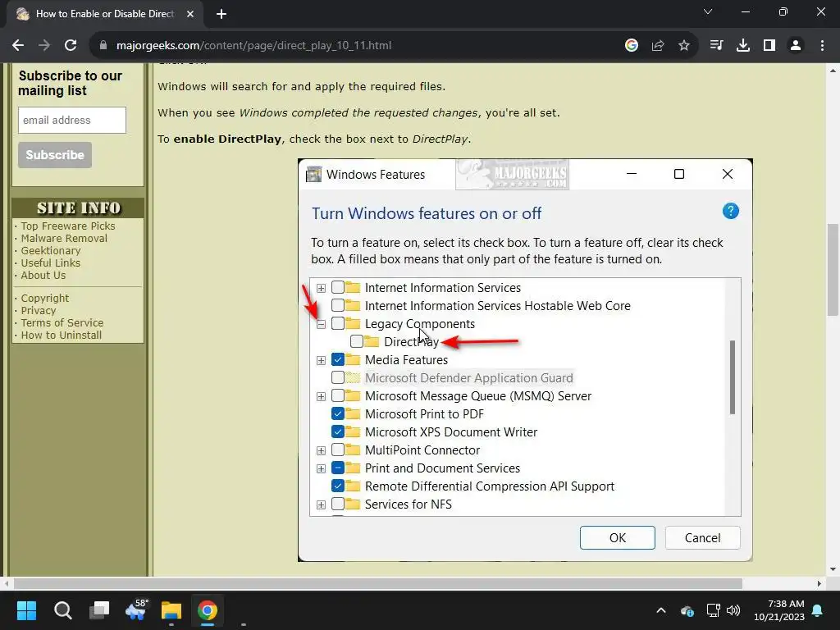Open the volume speaker tray icon
Image resolution: width=840 pixels, height=630 pixels.
pos(733,610)
